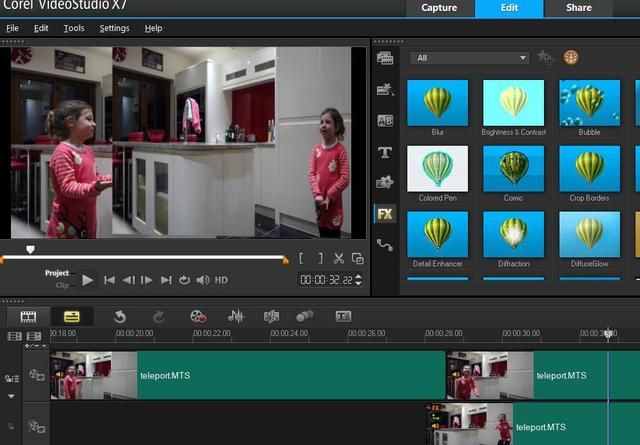Open the Path library icon
Viewport: 640px width, 445px height.
pyautogui.click(x=385, y=245)
